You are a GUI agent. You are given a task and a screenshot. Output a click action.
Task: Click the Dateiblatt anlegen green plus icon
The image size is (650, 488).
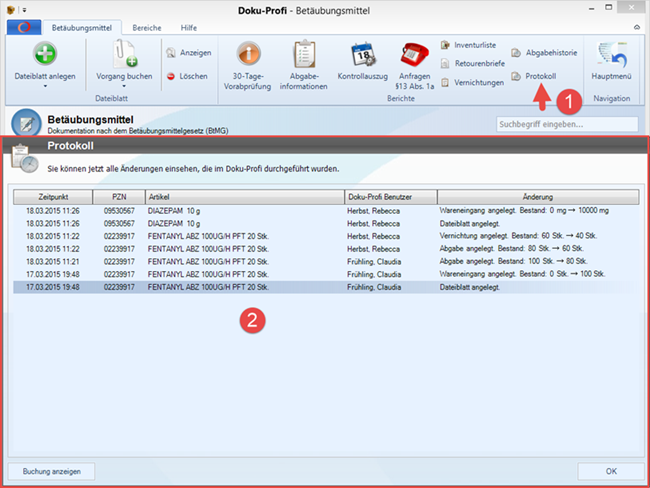[x=44, y=54]
